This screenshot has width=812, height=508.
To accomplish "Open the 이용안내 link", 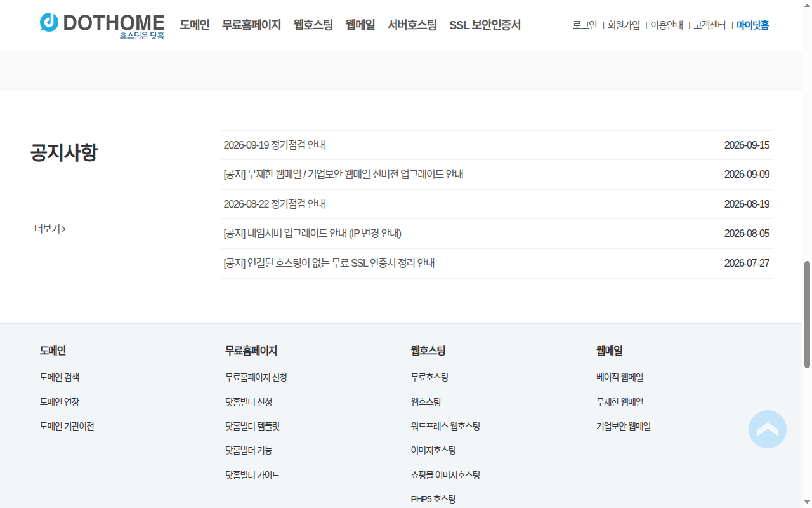I will [x=667, y=25].
